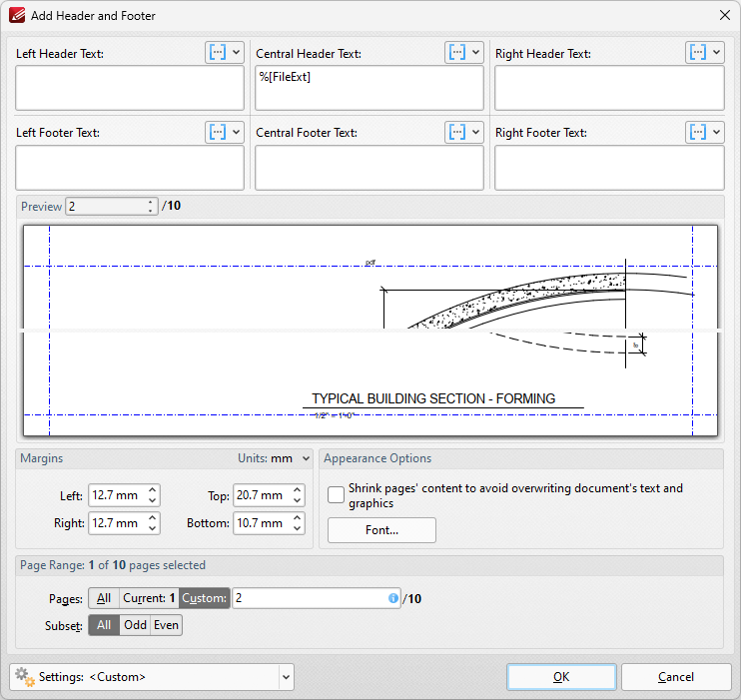This screenshot has width=741, height=700.
Task: Open the Font... dialog button
Action: click(381, 530)
